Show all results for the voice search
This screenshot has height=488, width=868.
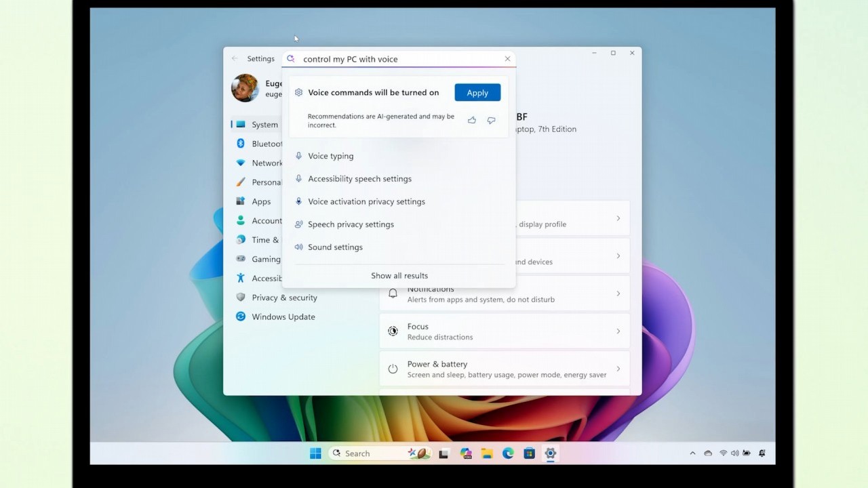coord(399,275)
